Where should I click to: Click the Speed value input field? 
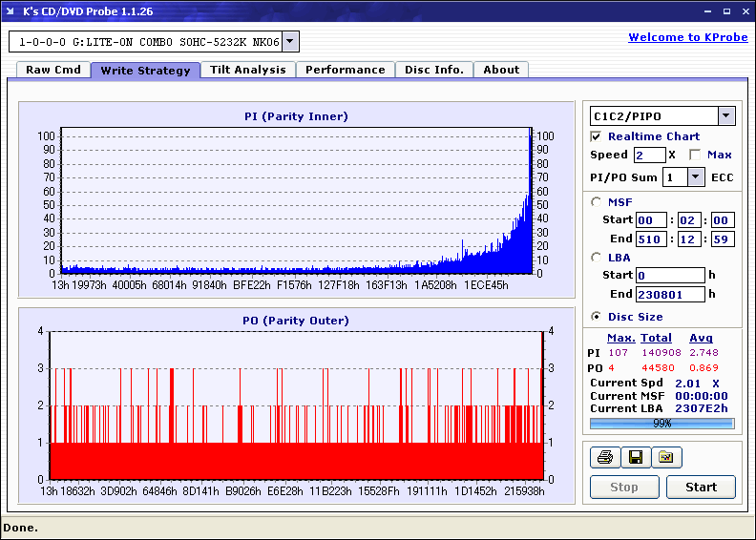[x=649, y=155]
